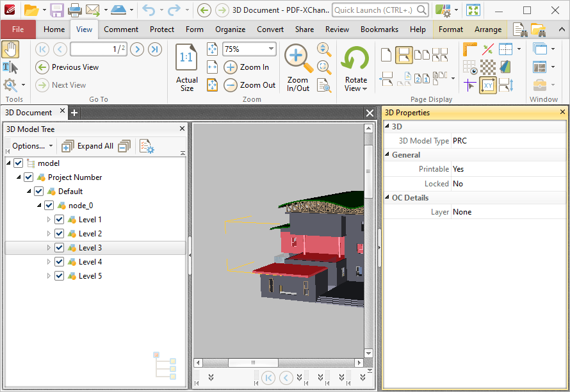The width and height of the screenshot is (570, 392).
Task: Click the Redo arrow
Action: 174,10
